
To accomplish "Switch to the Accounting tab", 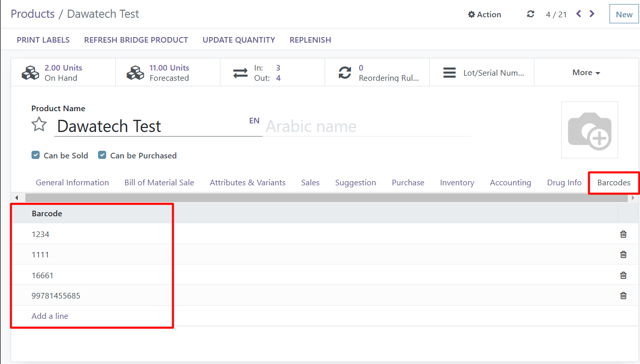I will click(x=510, y=183).
